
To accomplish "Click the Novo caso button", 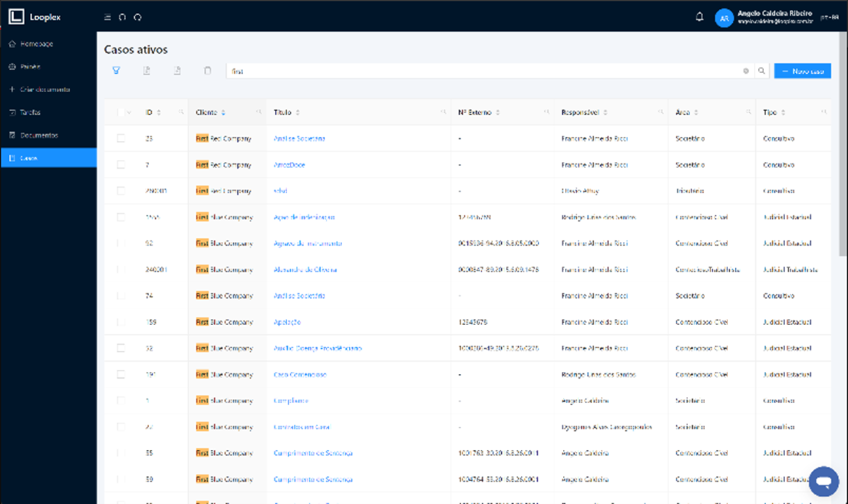I will (803, 71).
